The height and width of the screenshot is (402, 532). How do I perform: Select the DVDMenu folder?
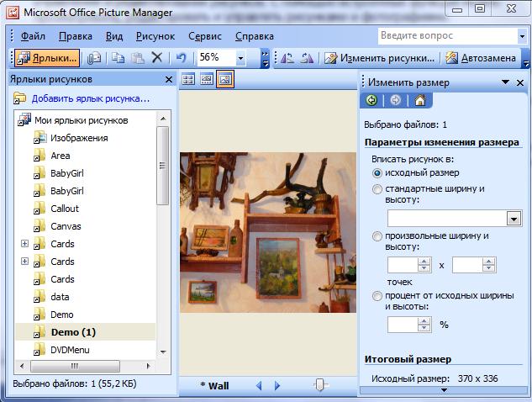tap(70, 350)
